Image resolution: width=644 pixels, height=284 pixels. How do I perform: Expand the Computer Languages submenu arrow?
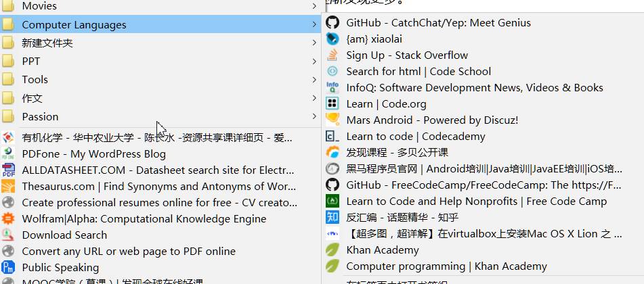coord(314,24)
